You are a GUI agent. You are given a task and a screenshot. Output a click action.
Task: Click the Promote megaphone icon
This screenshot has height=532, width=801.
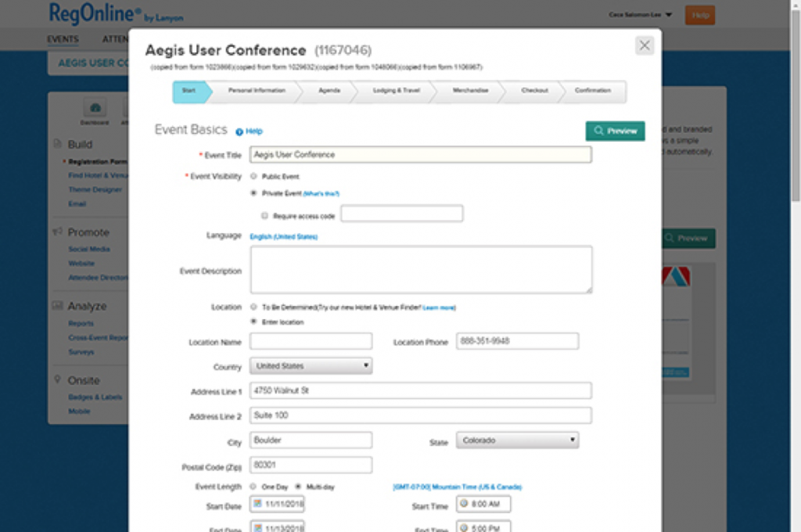pyautogui.click(x=57, y=232)
